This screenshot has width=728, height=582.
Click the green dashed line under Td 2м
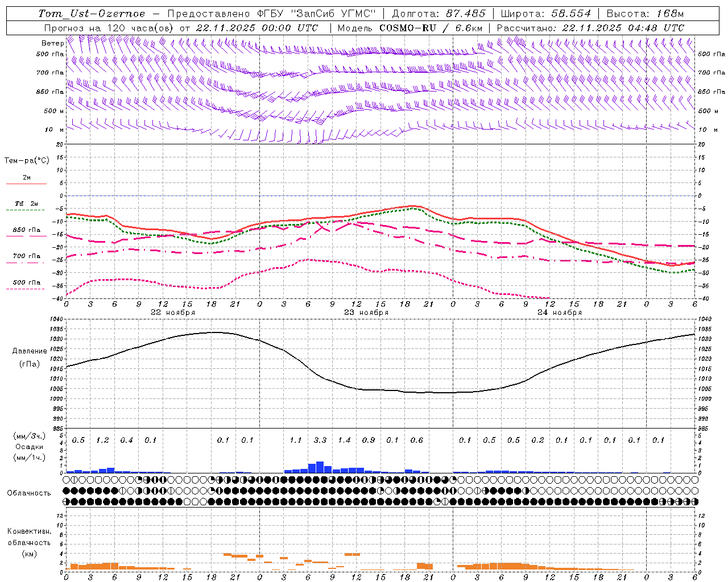click(x=26, y=210)
